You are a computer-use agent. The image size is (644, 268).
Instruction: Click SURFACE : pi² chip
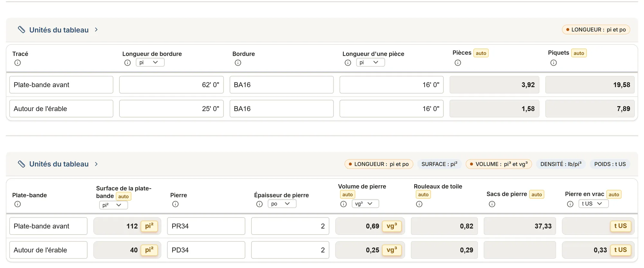pos(439,164)
